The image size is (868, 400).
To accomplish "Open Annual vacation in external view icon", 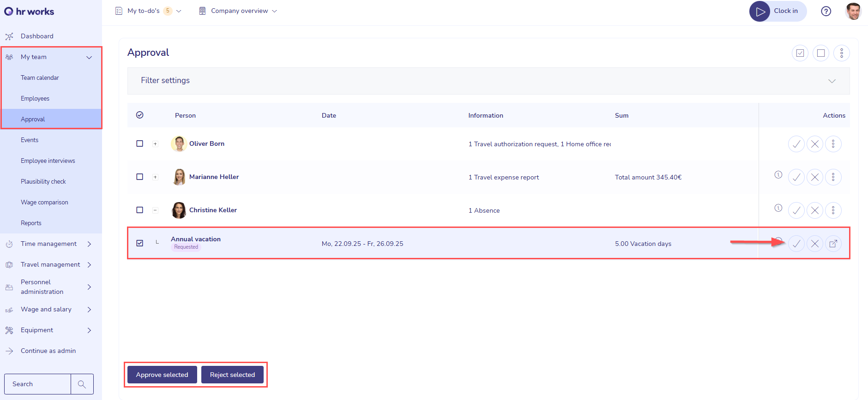I will pos(833,244).
